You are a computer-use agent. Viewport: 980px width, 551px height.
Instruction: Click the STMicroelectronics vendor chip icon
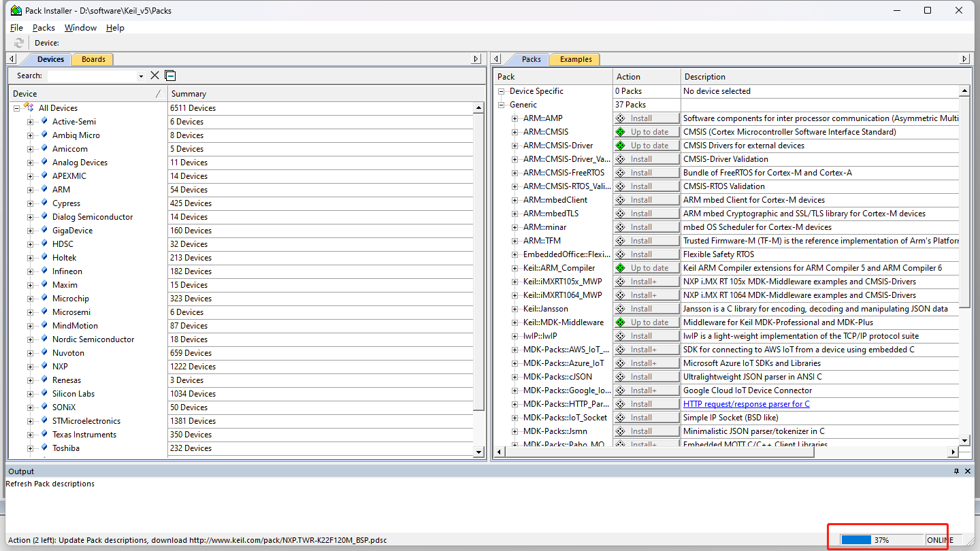[45, 420]
